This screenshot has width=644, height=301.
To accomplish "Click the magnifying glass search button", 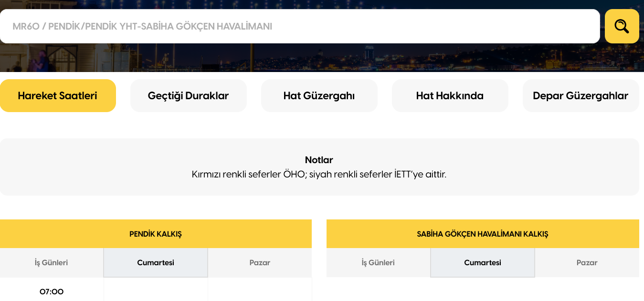I will pos(622,26).
